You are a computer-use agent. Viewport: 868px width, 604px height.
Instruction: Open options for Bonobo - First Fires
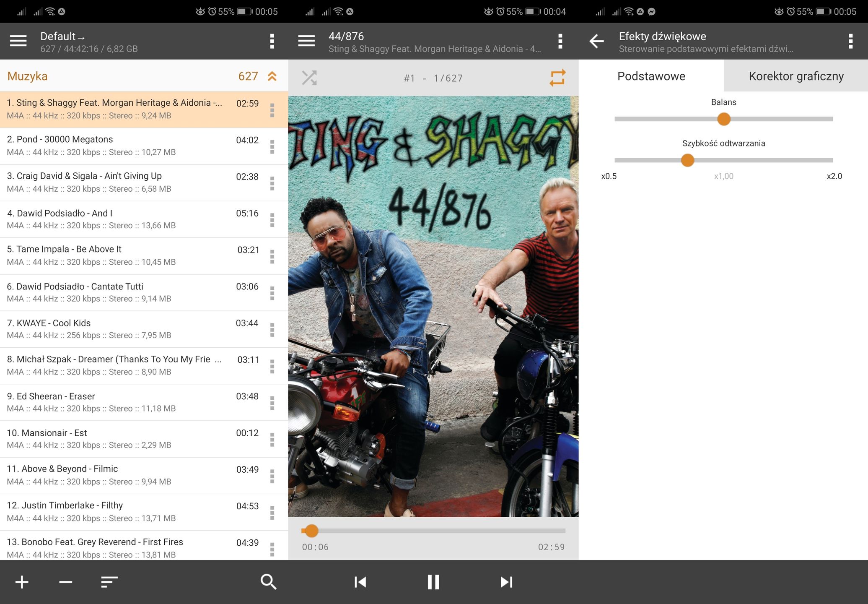[272, 549]
